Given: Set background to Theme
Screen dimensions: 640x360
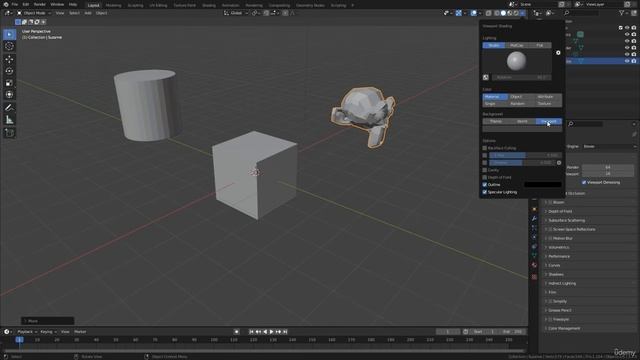Looking at the screenshot, I should [x=496, y=121].
